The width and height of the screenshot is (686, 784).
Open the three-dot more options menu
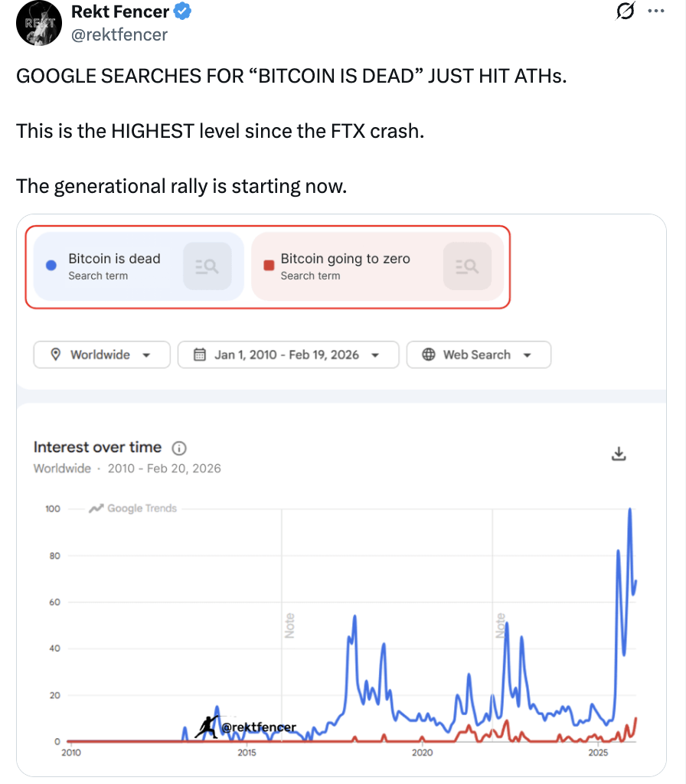(656, 11)
